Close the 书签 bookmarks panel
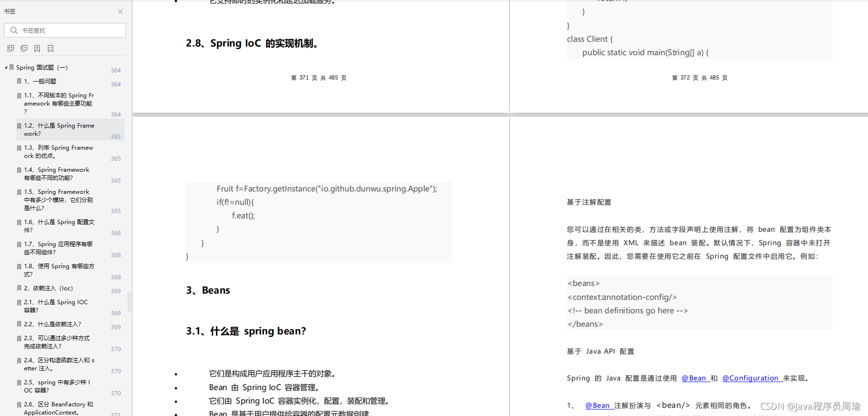 click(120, 12)
